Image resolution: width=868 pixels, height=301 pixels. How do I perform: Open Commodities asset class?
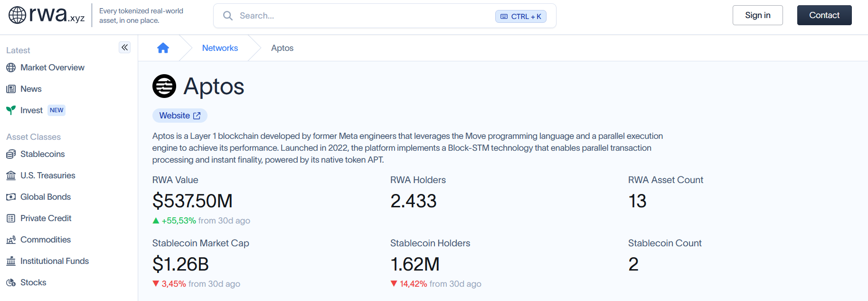(46, 240)
